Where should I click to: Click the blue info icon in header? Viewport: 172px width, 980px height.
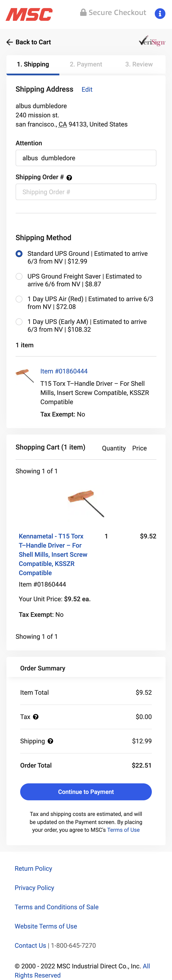point(160,14)
